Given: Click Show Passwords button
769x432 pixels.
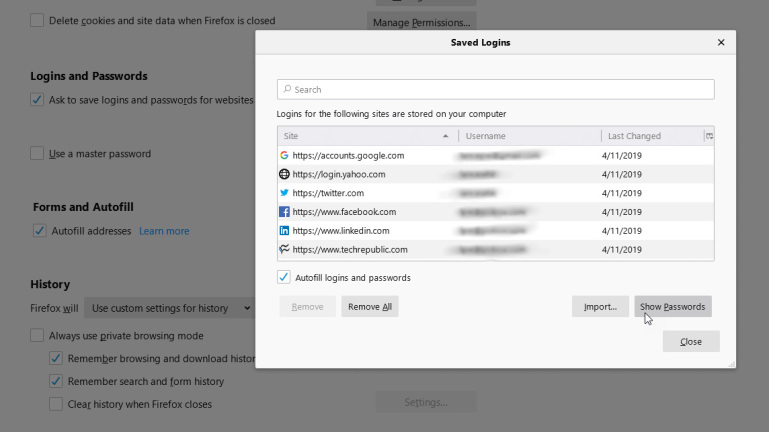Looking at the screenshot, I should (673, 306).
